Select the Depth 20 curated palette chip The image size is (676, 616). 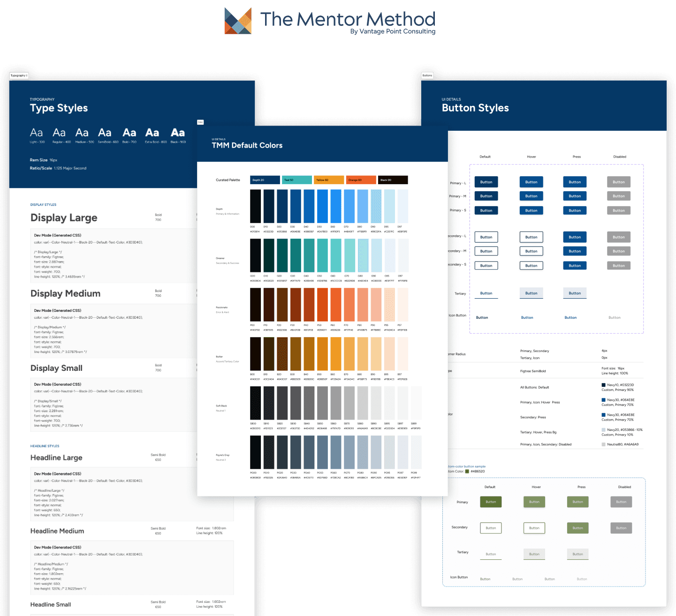click(265, 180)
